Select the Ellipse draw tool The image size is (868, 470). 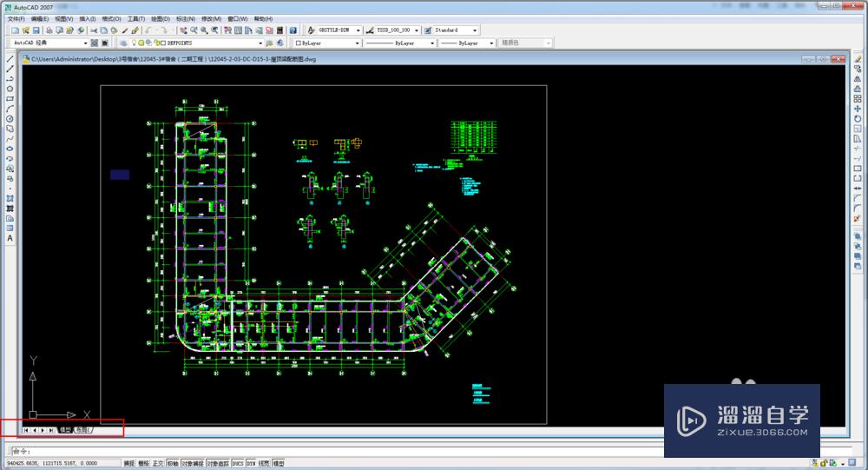[10, 149]
